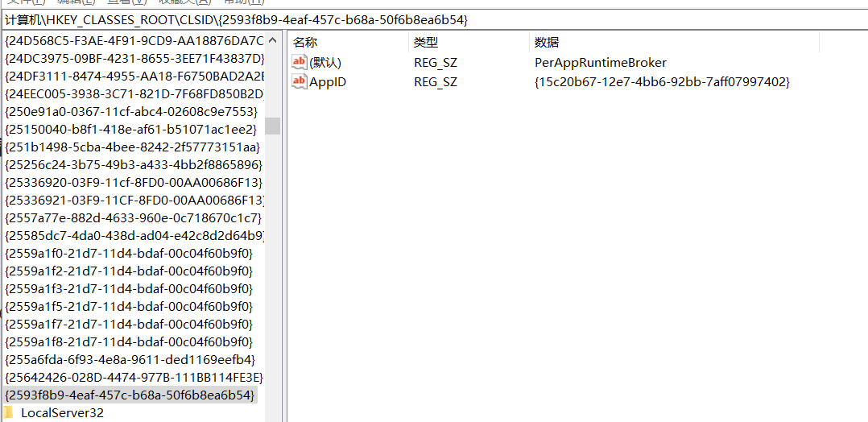Click the key tree vertical scrollbar thumb

(x=273, y=126)
